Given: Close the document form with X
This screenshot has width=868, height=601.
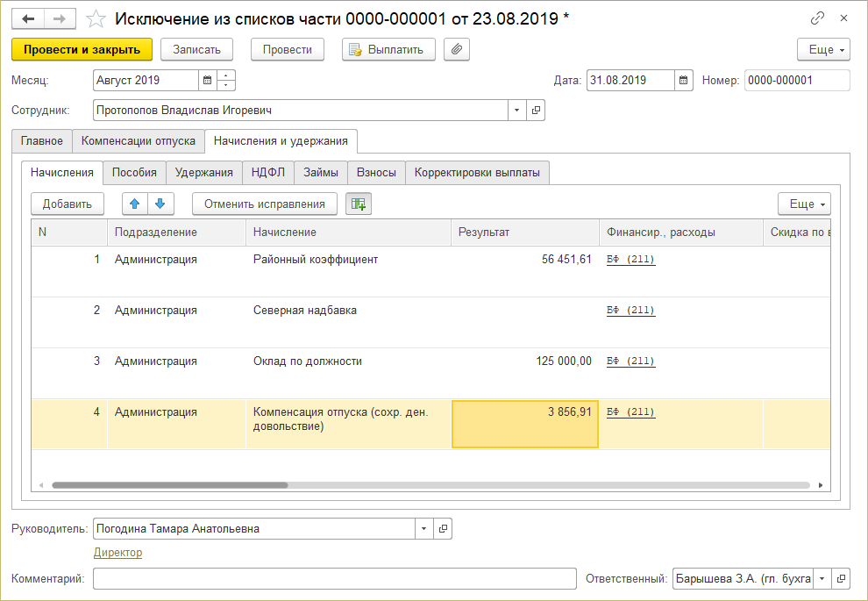Looking at the screenshot, I should tap(843, 18).
